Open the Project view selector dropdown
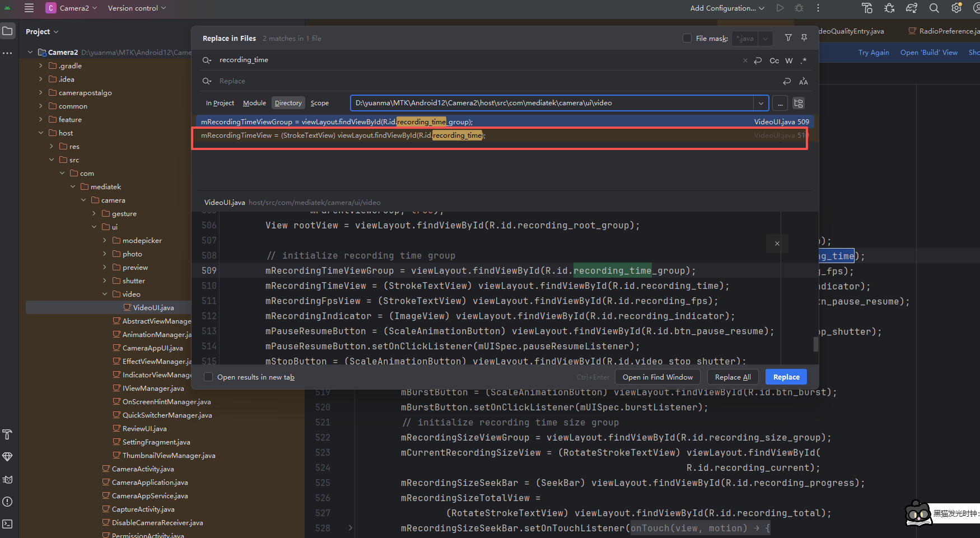Viewport: 980px width, 538px height. (42, 31)
